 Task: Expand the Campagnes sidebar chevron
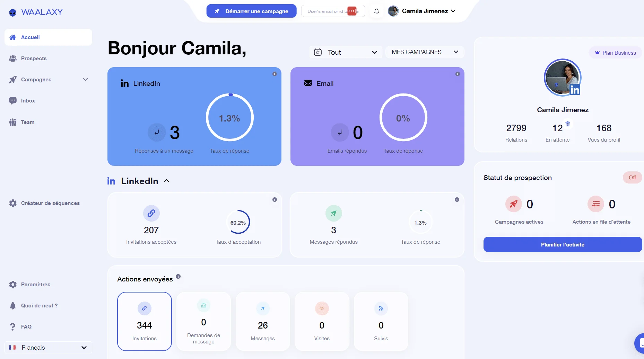coord(85,79)
